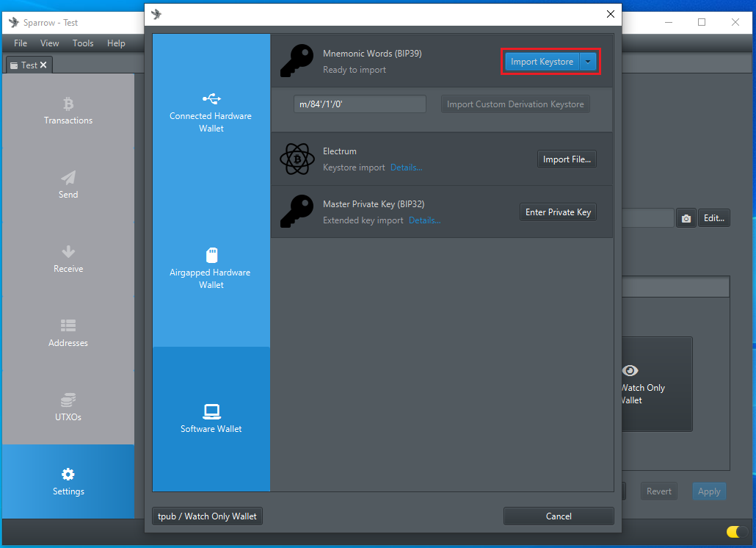Select Software Wallet section
Image resolution: width=756 pixels, height=548 pixels.
211,419
